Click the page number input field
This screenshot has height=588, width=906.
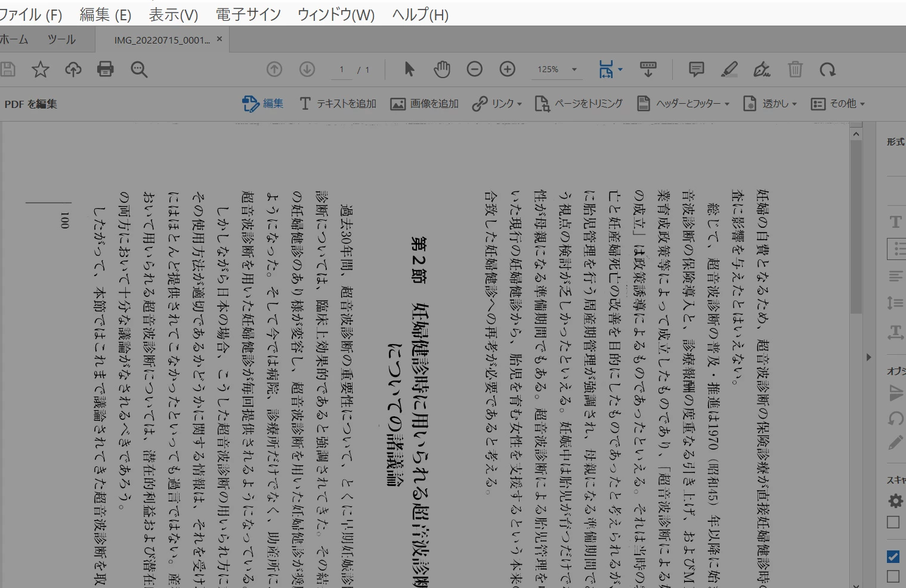pos(342,70)
